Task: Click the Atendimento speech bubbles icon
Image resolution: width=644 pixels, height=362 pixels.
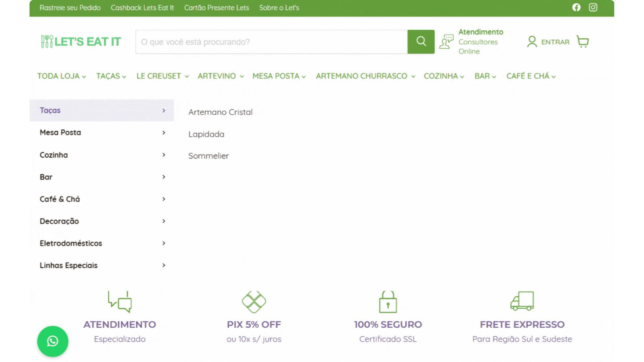Action: tap(120, 302)
